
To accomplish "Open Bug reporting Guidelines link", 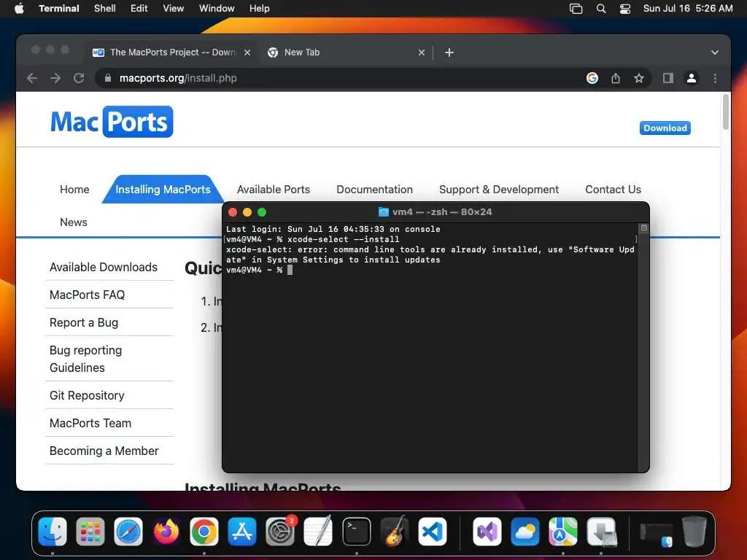I will point(86,359).
